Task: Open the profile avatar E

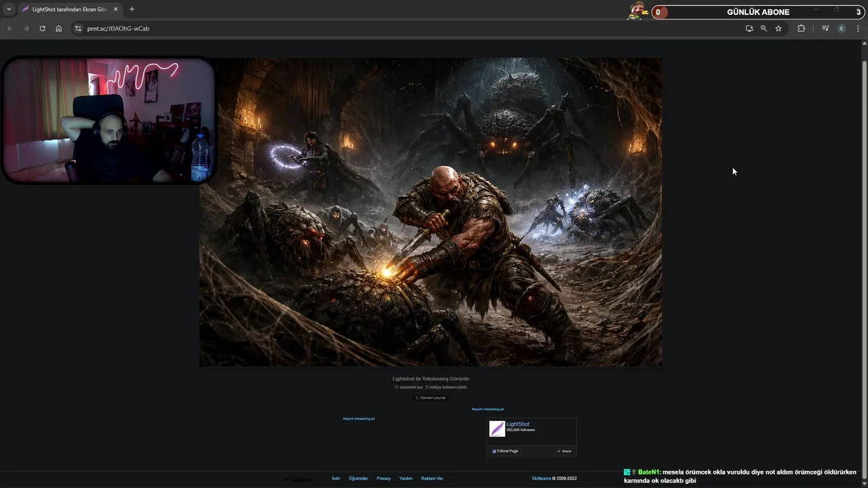Action: [x=842, y=28]
